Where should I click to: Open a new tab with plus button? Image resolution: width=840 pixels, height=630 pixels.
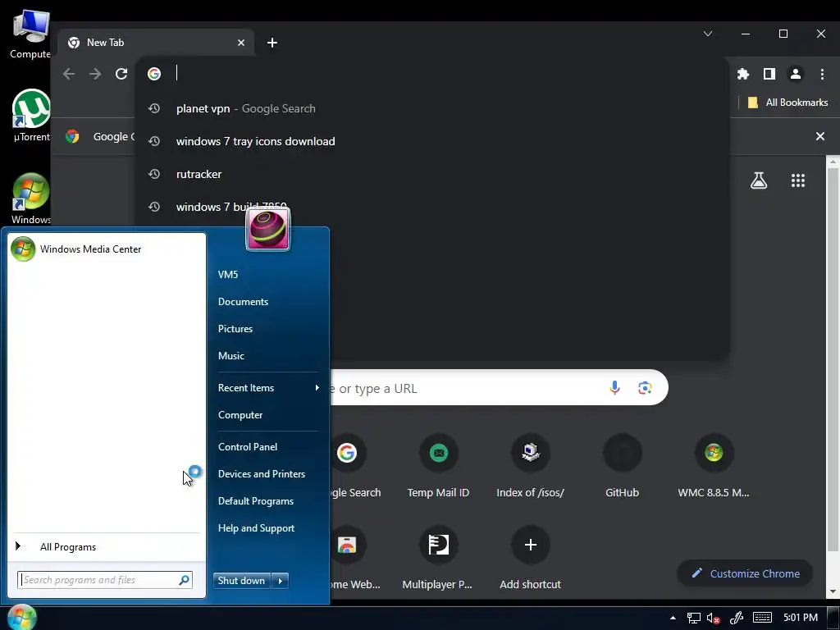(x=272, y=43)
